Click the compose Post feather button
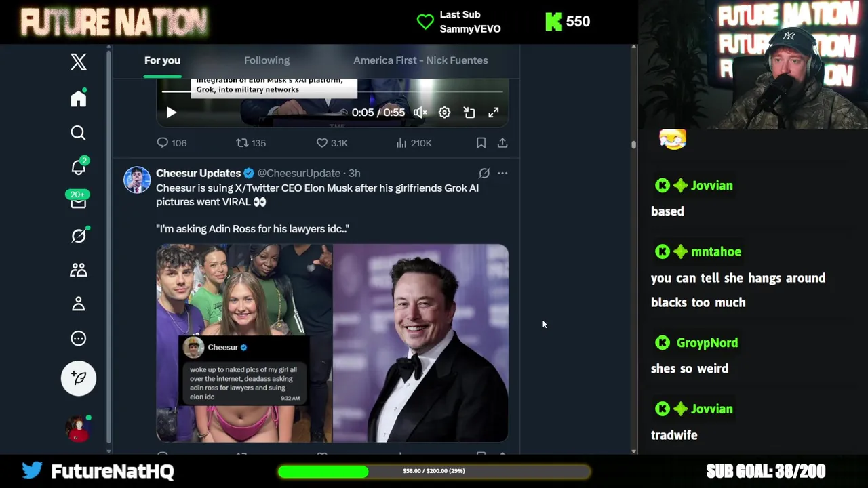The width and height of the screenshot is (868, 488). pyautogui.click(x=79, y=378)
